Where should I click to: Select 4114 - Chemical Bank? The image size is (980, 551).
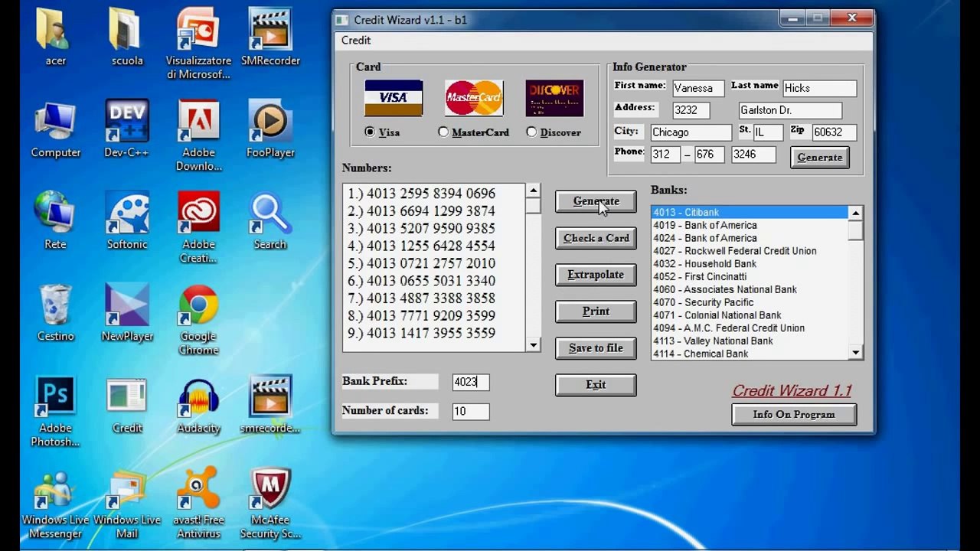[750, 354]
